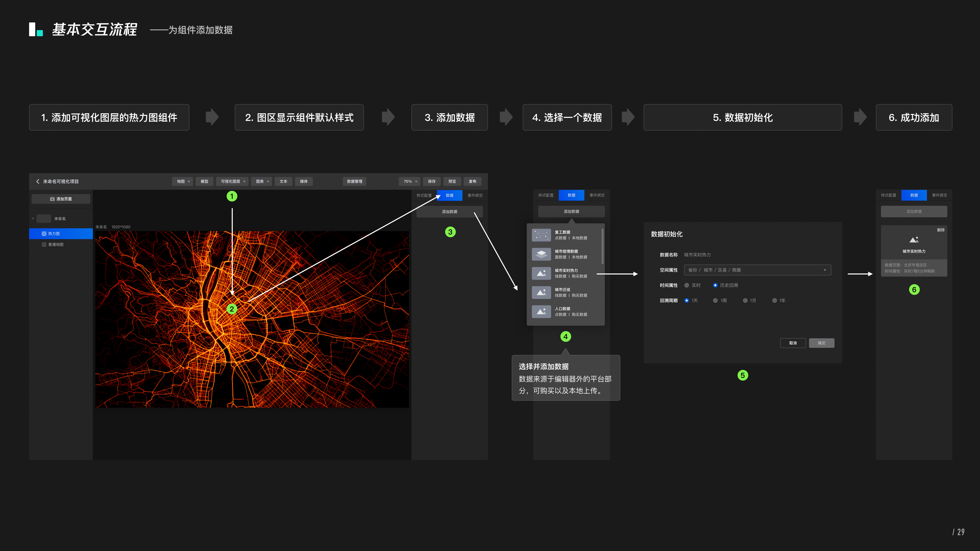The width and height of the screenshot is (980, 551).
Task: Select the 城市疫情数据 layered icon
Action: (x=541, y=254)
